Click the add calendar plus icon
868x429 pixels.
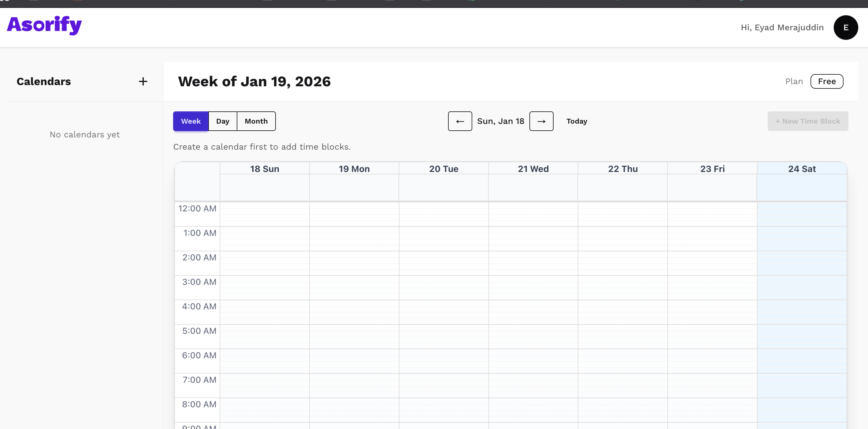[x=143, y=81]
